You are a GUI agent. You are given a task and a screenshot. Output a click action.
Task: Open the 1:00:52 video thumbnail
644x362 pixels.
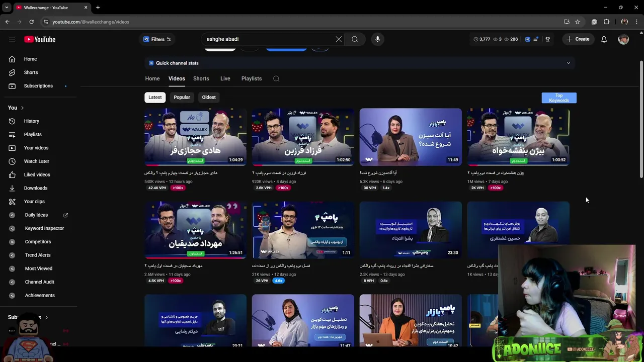[x=518, y=137]
